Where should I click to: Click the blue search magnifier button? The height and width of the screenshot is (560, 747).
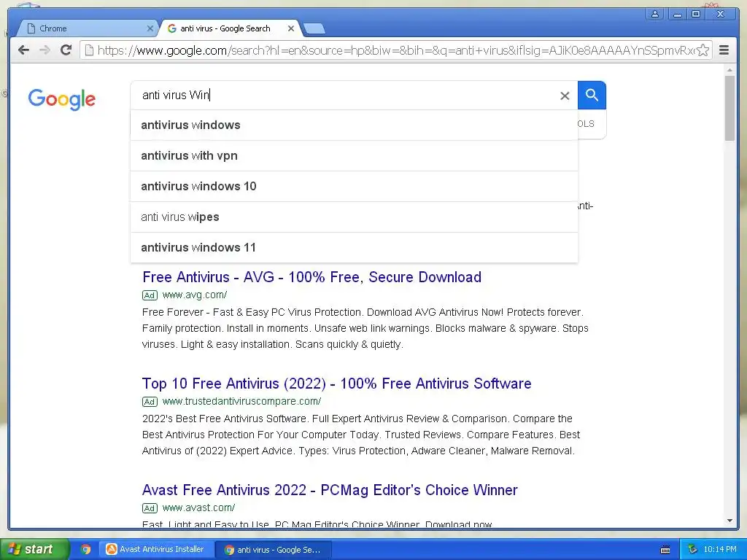click(592, 96)
